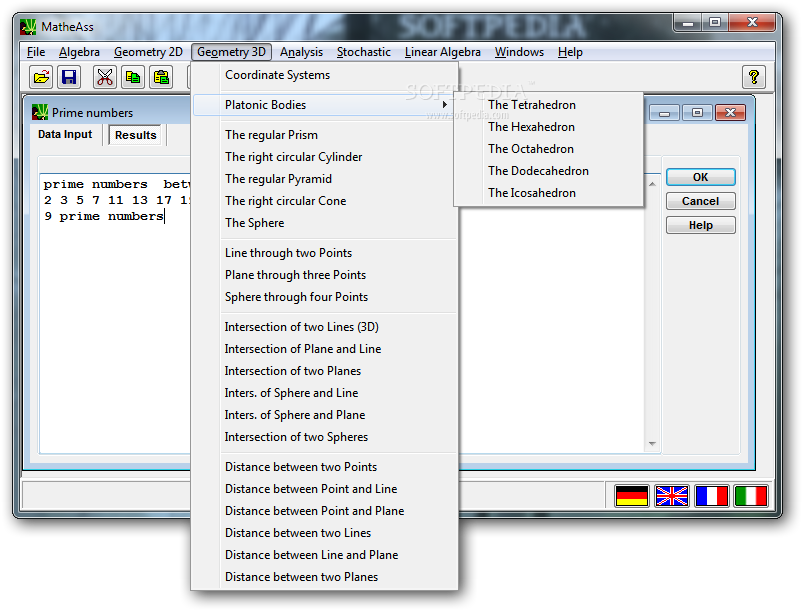Select Distance between two Lines
803x611 pixels.
[x=325, y=533]
